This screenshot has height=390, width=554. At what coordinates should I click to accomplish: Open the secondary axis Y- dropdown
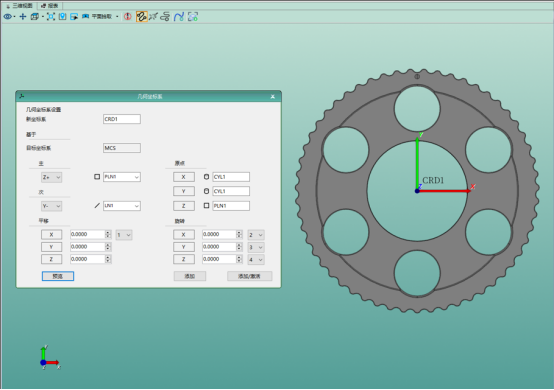51,206
